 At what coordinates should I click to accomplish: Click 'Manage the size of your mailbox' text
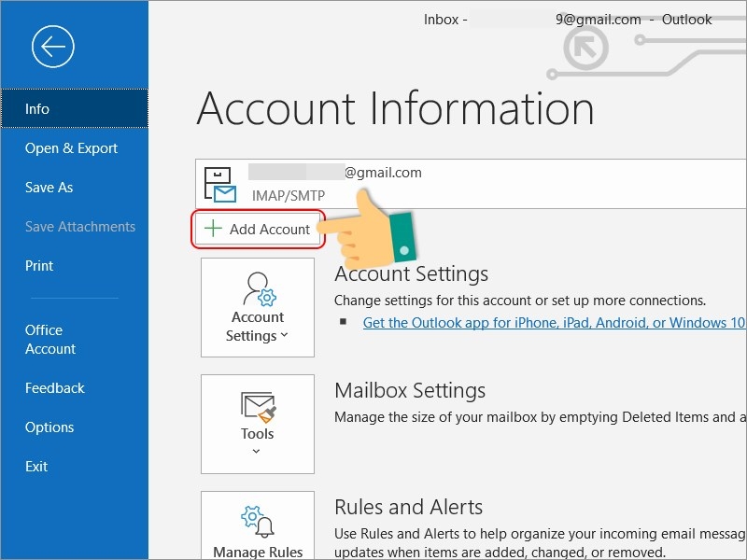click(541, 417)
